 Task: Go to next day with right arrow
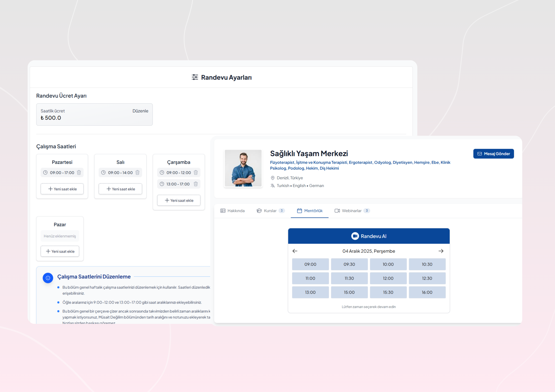441,251
